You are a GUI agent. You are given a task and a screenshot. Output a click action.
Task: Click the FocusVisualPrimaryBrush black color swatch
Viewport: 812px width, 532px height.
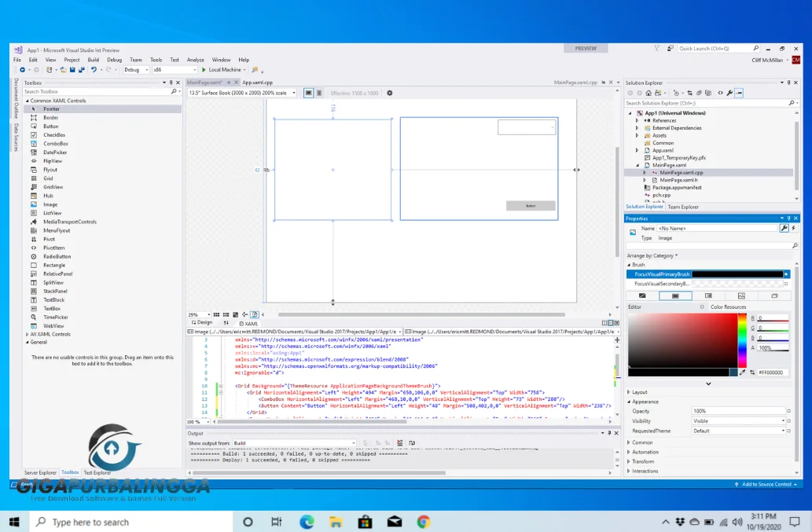(x=737, y=274)
